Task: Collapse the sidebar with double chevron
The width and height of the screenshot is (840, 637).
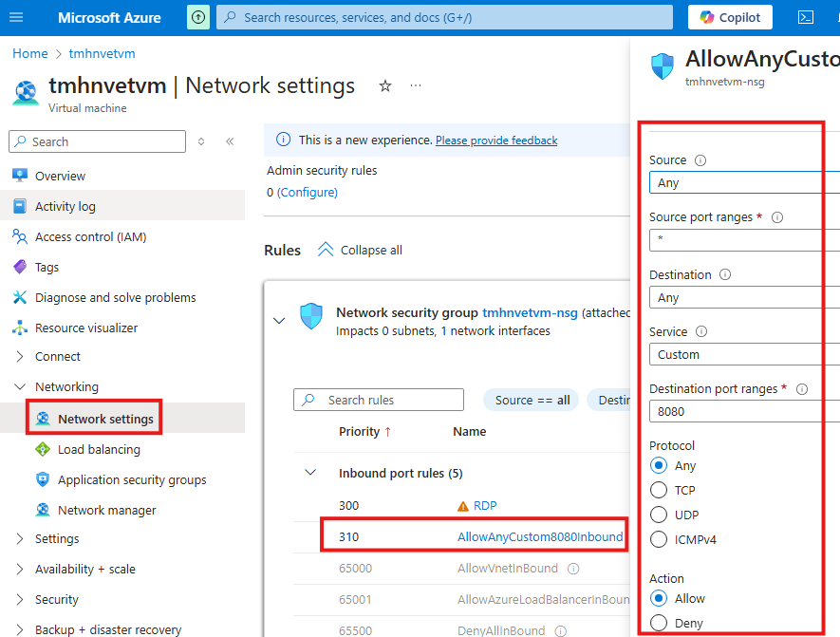Action: (x=230, y=141)
